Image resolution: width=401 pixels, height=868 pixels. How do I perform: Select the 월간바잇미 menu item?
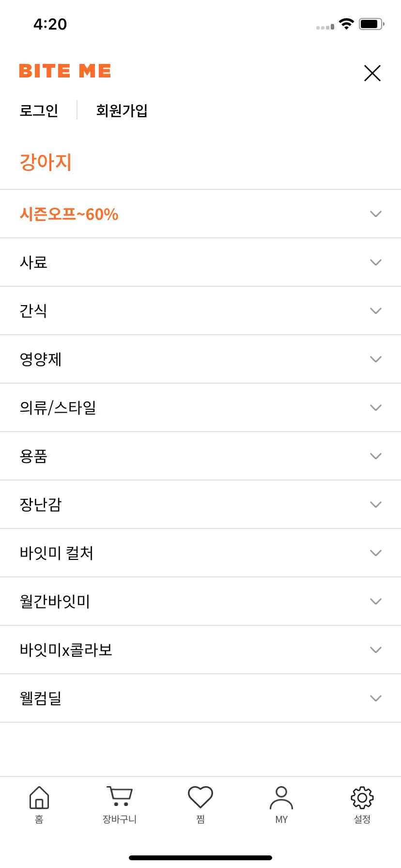200,601
